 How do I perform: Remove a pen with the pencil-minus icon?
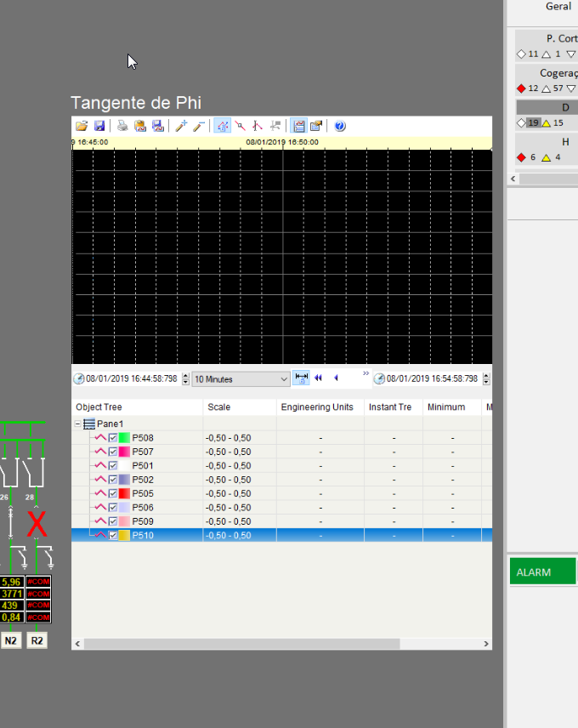point(199,126)
